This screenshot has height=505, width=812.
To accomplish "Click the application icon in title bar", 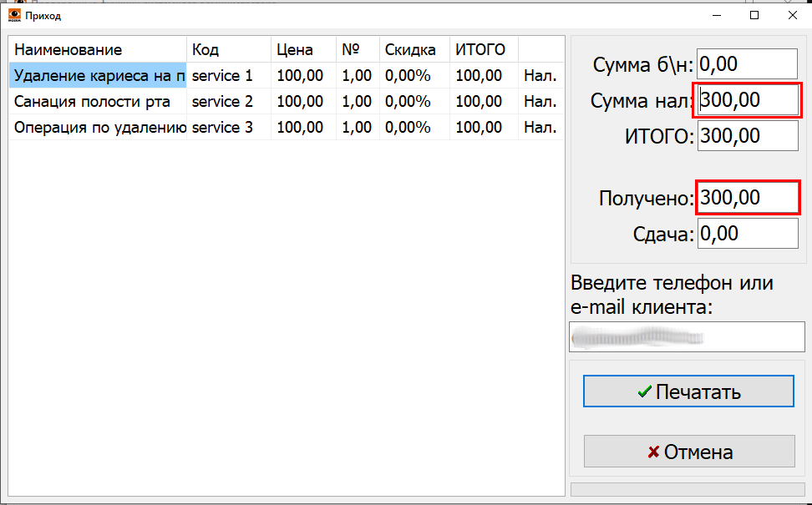I will [x=14, y=15].
